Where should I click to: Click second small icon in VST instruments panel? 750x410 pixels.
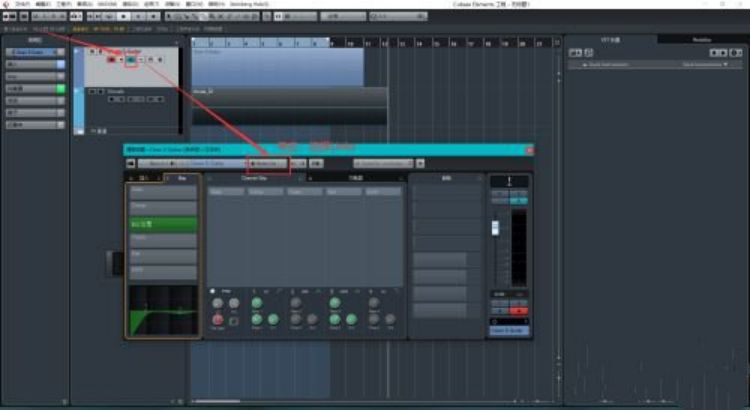[589, 53]
